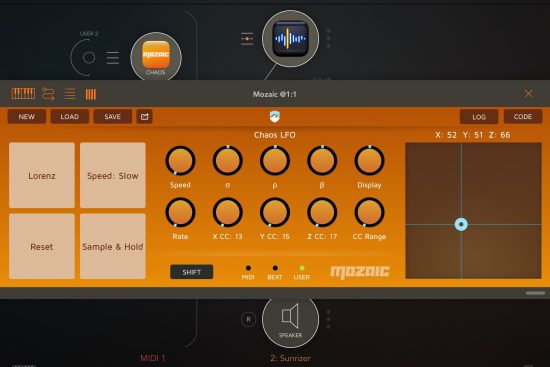Open three-dot menu beside waveform node
Viewport: 550px width, 367px height.
[329, 38]
